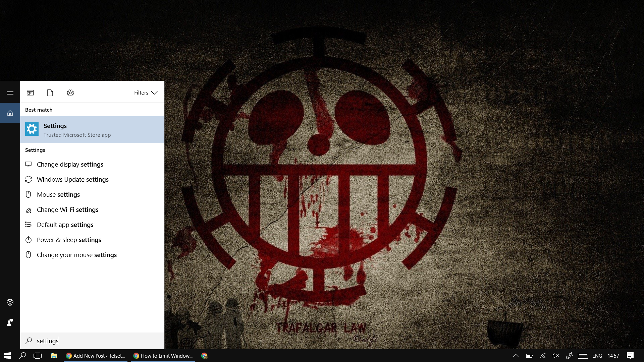Switch to Add New Post Chrome window
Image resolution: width=644 pixels, height=362 pixels.
click(96, 356)
